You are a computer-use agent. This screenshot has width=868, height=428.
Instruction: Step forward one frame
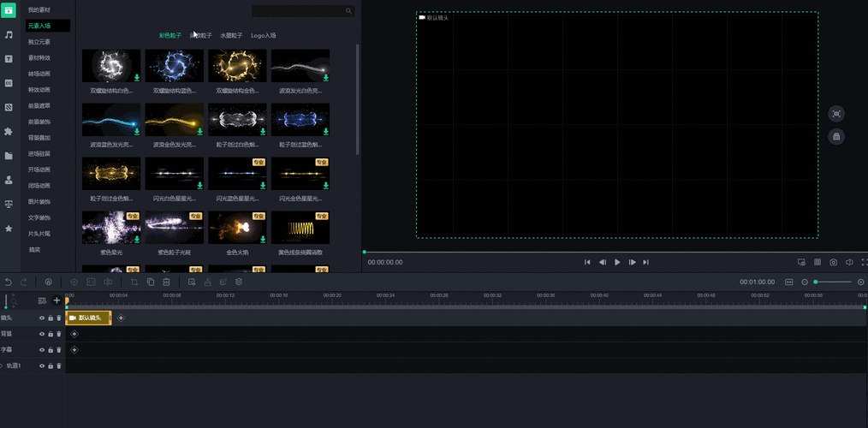coord(632,263)
